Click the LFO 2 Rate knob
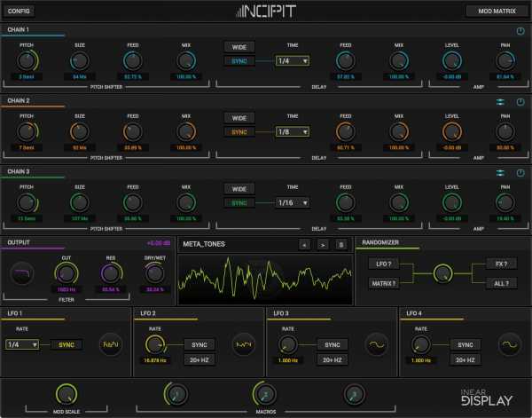 click(x=155, y=344)
